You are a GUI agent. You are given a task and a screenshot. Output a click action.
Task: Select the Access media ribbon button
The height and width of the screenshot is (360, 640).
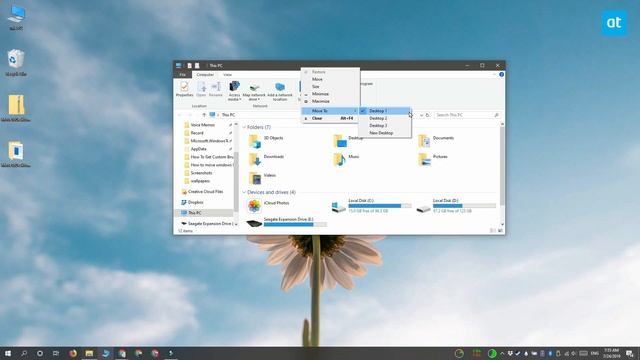234,91
